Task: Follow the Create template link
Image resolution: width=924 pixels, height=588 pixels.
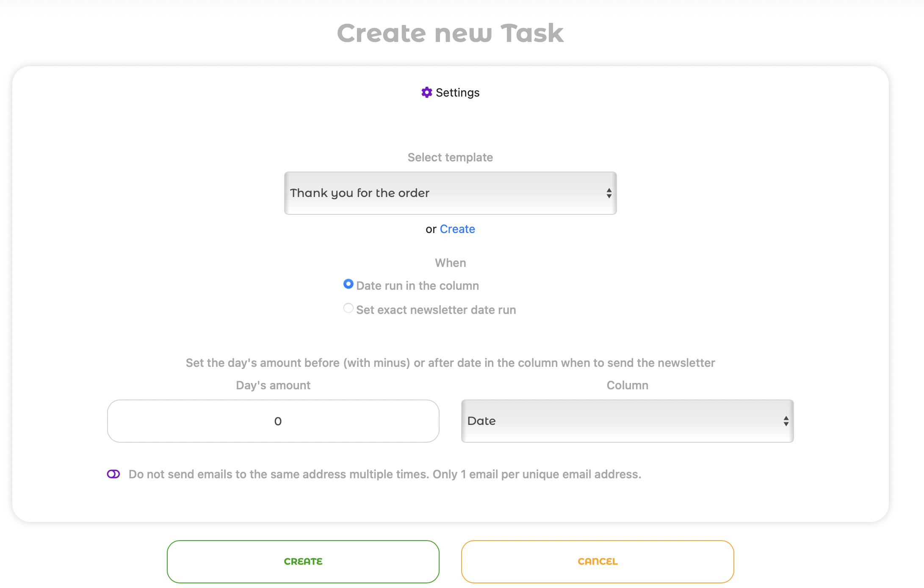Action: 457,229
